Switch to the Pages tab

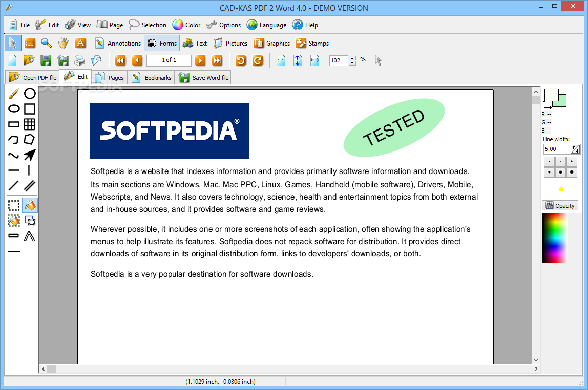coord(110,77)
